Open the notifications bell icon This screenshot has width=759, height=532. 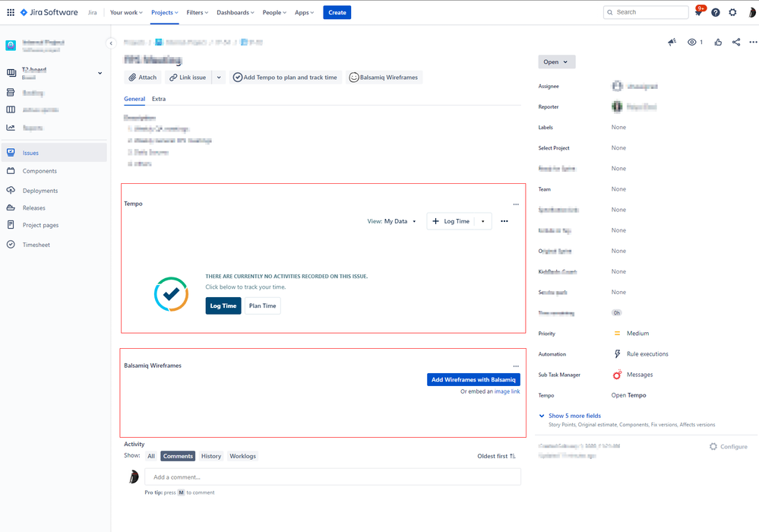698,13
